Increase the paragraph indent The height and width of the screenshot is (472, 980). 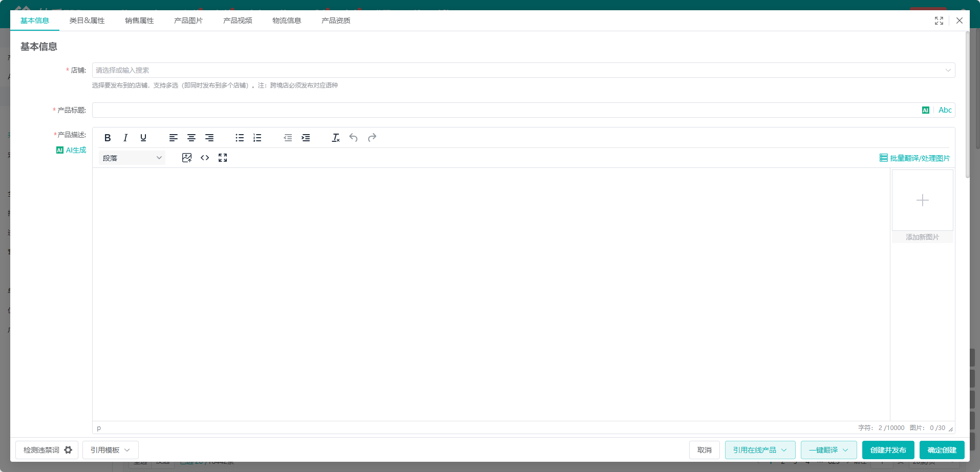pos(306,138)
